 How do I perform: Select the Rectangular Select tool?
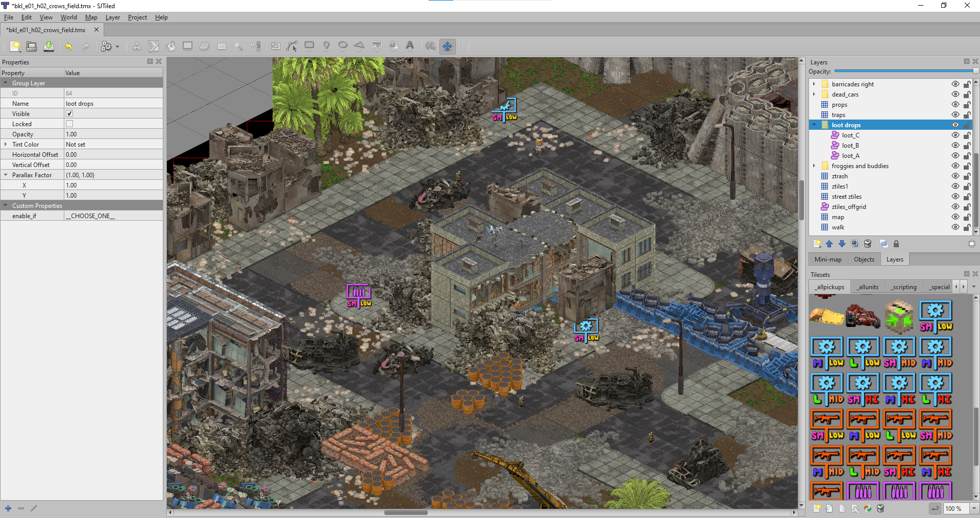[222, 46]
